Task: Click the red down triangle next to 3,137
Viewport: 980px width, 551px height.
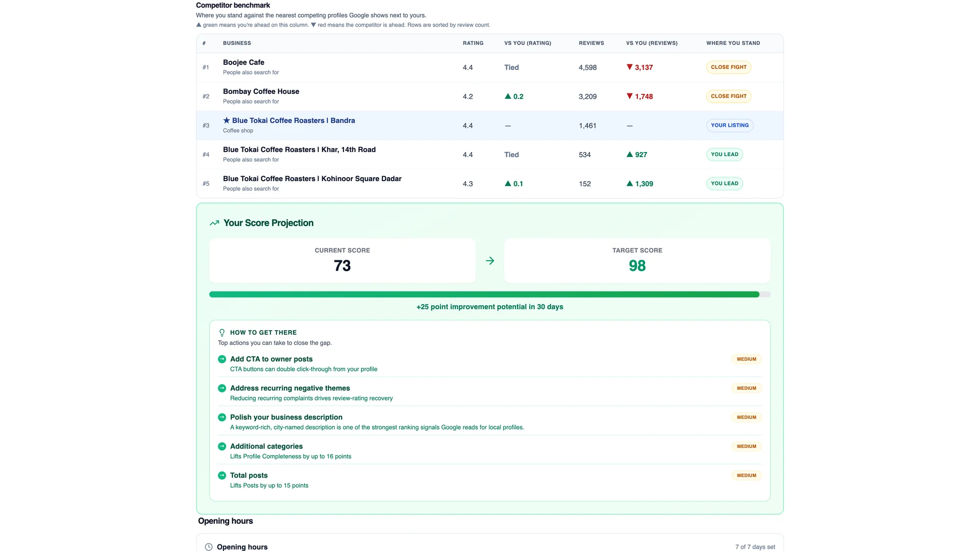Action: [629, 67]
